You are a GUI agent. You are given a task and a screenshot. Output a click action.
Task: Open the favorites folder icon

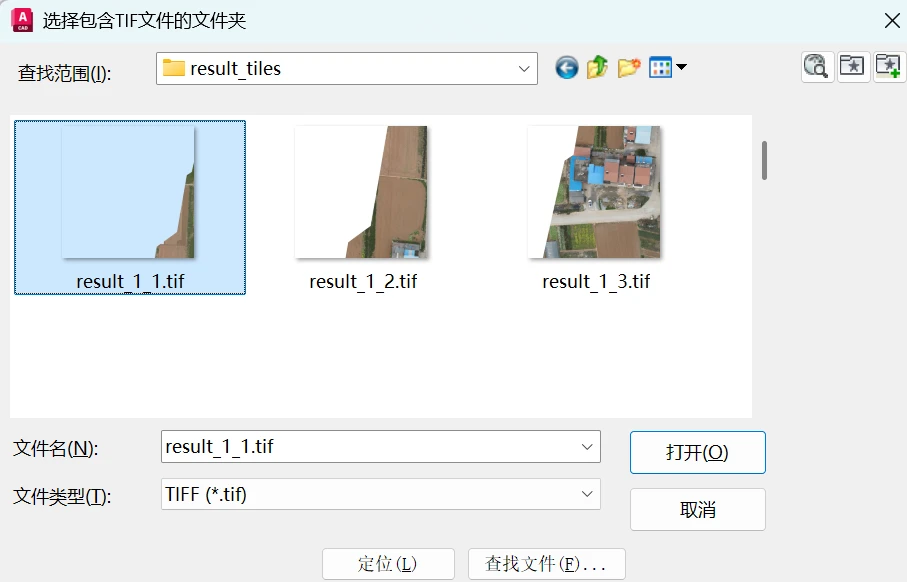pos(853,67)
